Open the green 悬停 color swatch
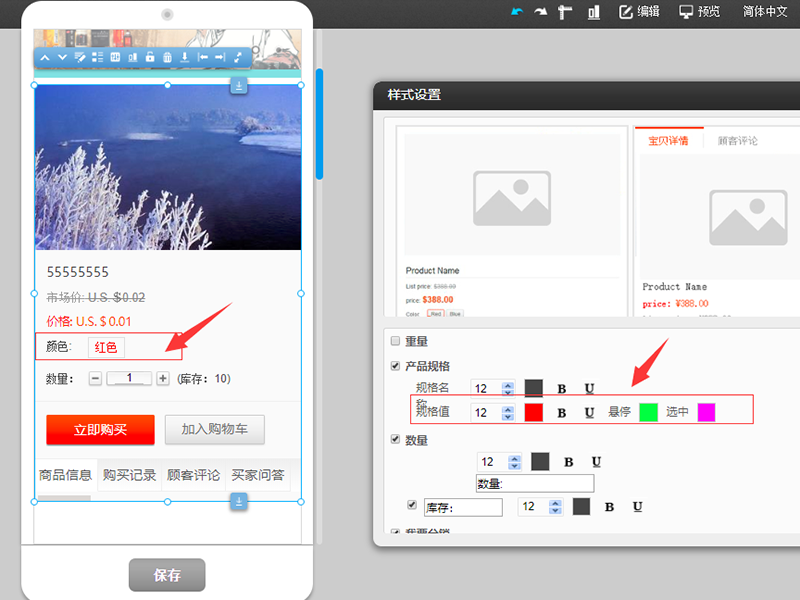The width and height of the screenshot is (800, 600). click(648, 412)
